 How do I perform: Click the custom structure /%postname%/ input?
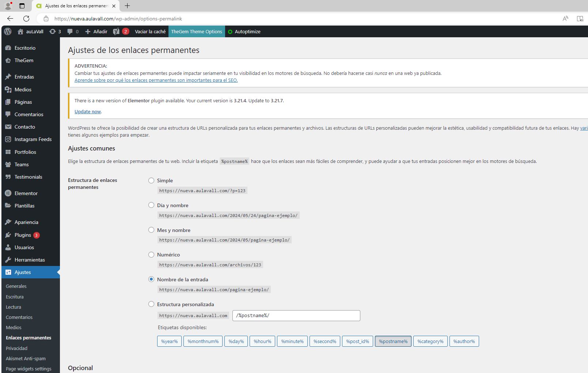click(296, 316)
